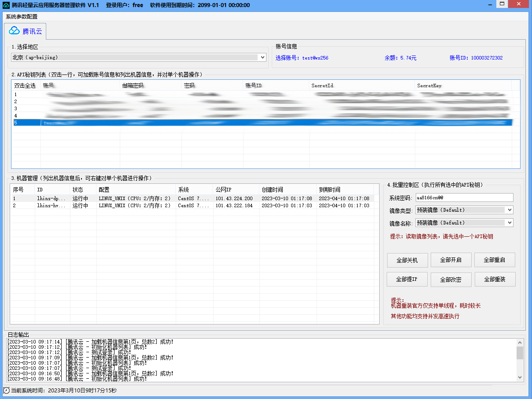532x399 pixels.
Task: Click the 创建时间 column header
Action: tap(288, 190)
